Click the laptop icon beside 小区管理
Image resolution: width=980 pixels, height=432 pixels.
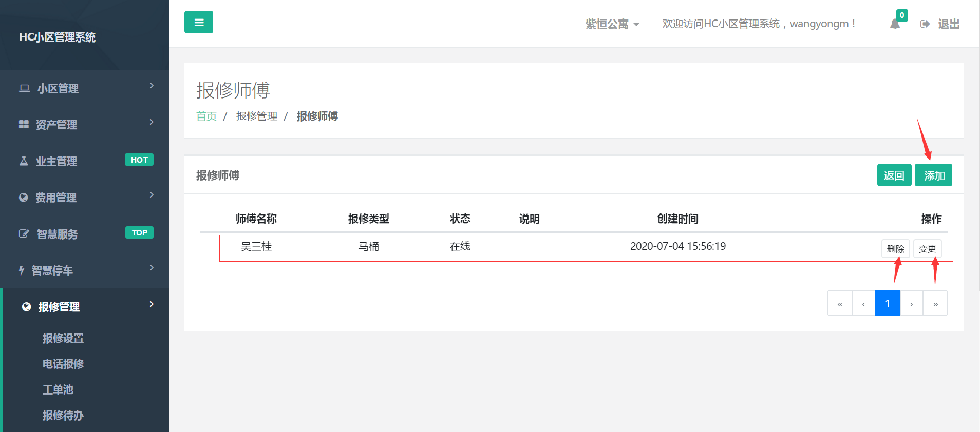point(24,88)
